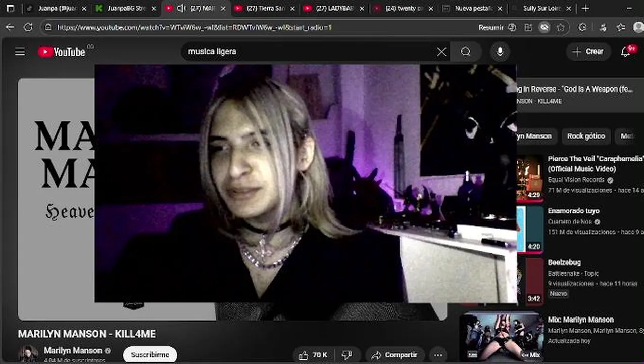
Task: Click the 70 K like count
Action: tap(320, 355)
